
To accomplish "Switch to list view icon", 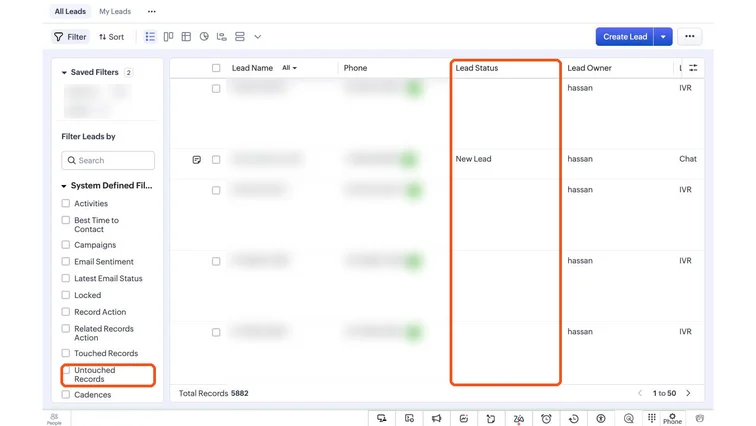I will (150, 37).
